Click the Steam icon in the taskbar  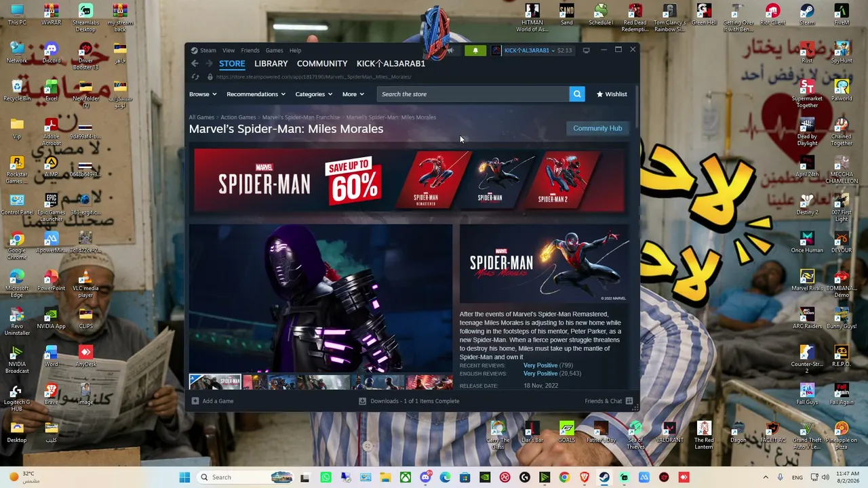[x=604, y=477]
